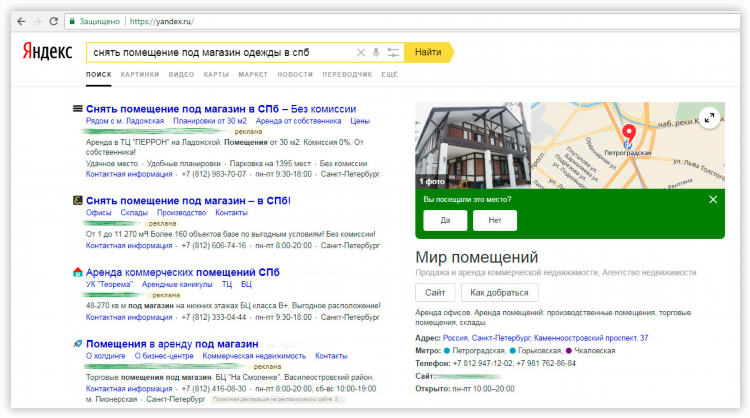
Task: Switch to Маркет tab
Action: [x=253, y=75]
